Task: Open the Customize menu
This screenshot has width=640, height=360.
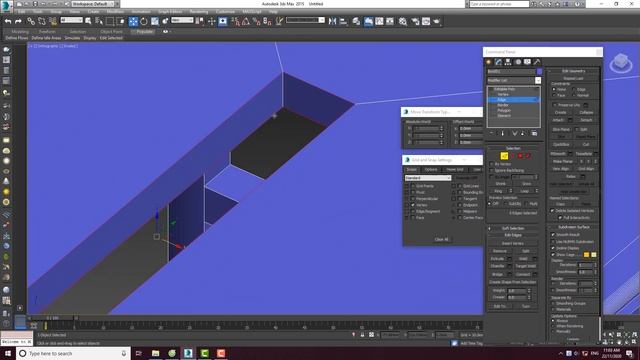Action: [225, 12]
